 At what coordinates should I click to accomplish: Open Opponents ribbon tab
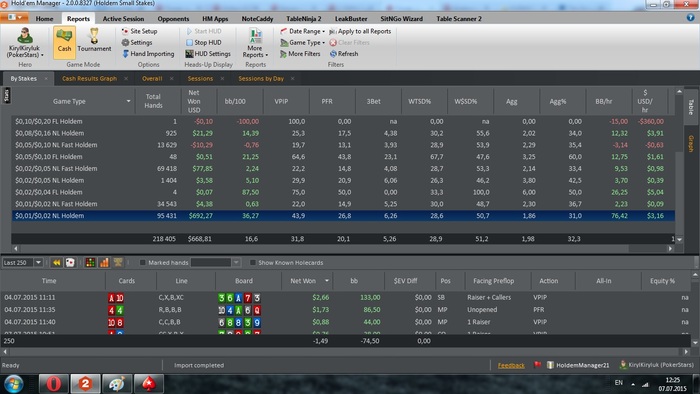click(173, 19)
